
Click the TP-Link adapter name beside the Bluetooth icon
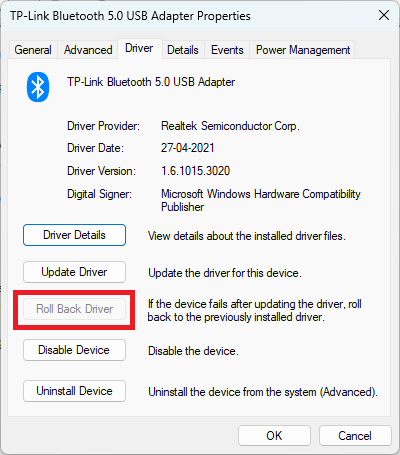coord(151,82)
